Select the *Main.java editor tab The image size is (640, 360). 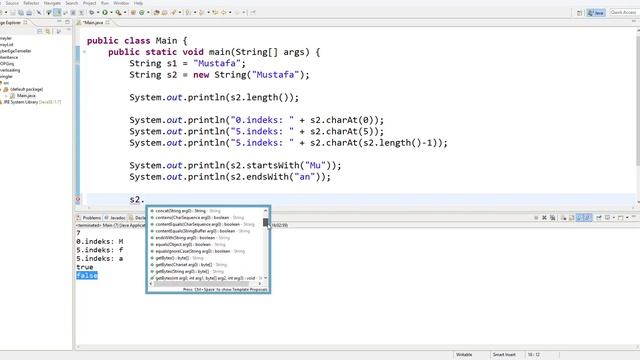click(93, 22)
